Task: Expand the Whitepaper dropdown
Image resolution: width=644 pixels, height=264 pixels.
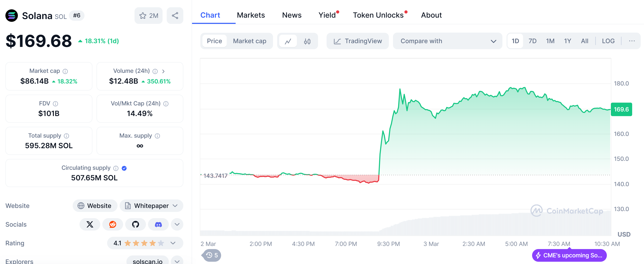Action: 152,205
